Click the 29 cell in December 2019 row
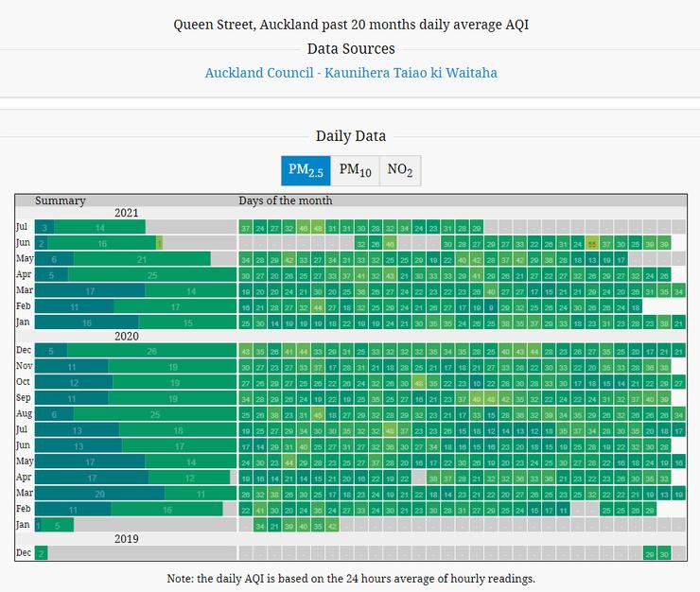 coord(650,553)
